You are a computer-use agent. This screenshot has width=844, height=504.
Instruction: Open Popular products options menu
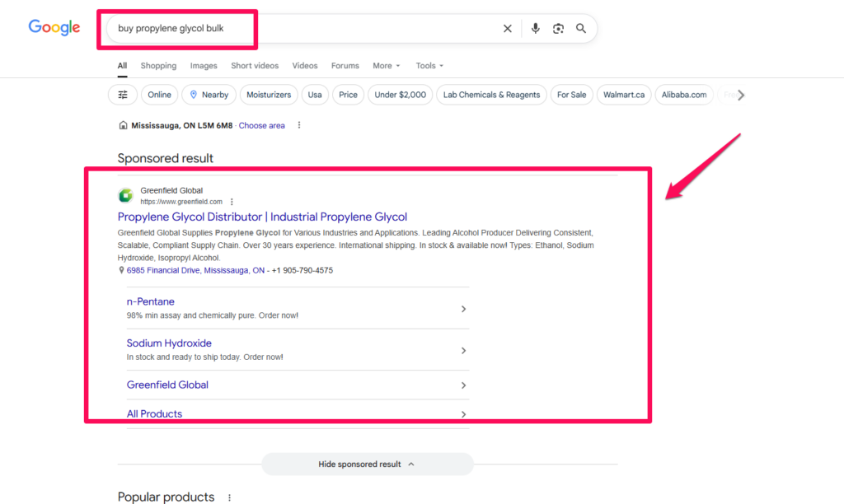point(229,497)
